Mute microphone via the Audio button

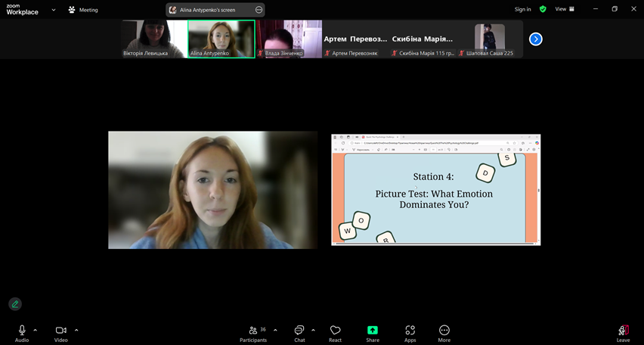click(22, 334)
